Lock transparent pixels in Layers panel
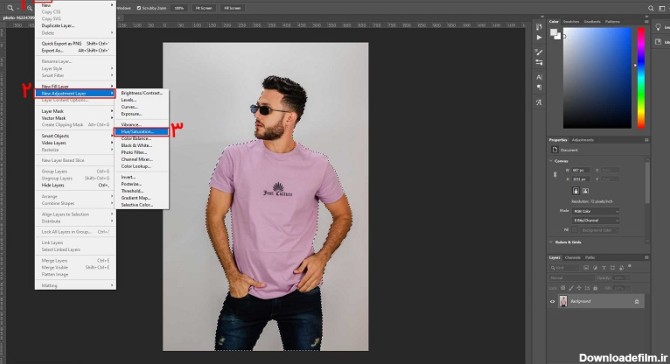Viewport: 670px width, 364px height. [x=563, y=288]
